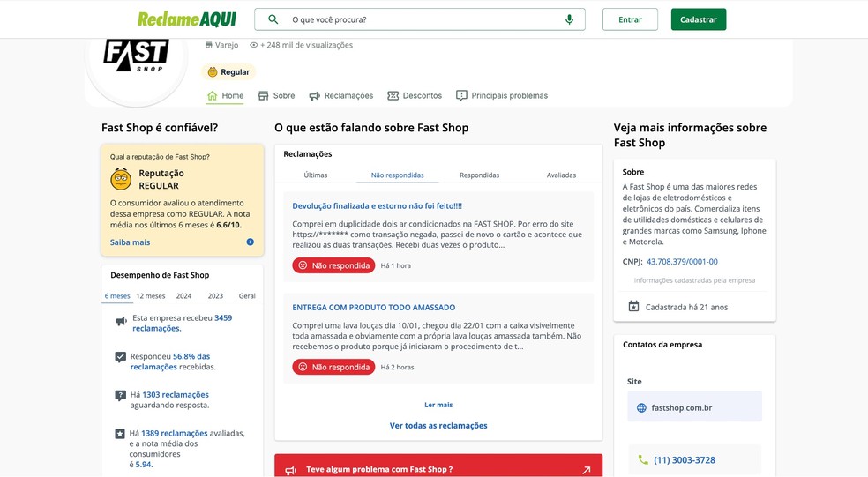Click the phone icon beside (11) 3003-3728

(642, 460)
